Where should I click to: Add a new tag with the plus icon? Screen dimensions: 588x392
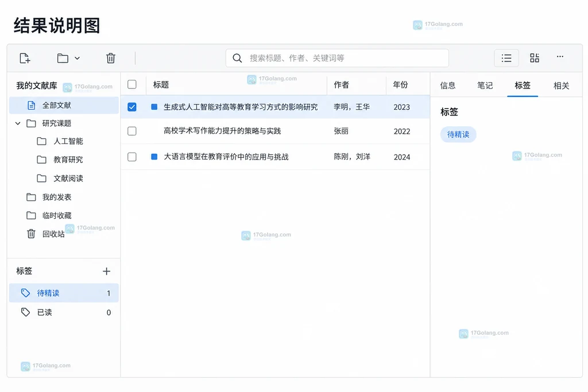click(106, 271)
